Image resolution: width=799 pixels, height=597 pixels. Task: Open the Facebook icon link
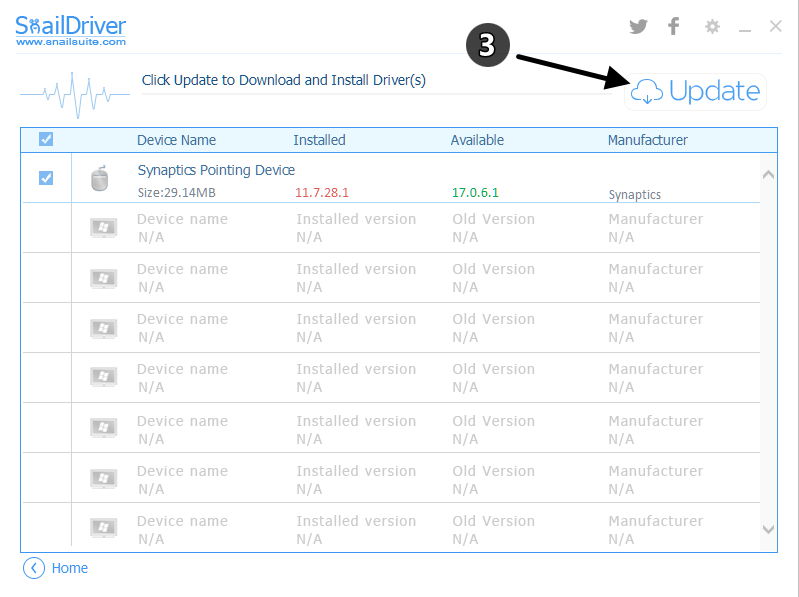click(x=674, y=27)
